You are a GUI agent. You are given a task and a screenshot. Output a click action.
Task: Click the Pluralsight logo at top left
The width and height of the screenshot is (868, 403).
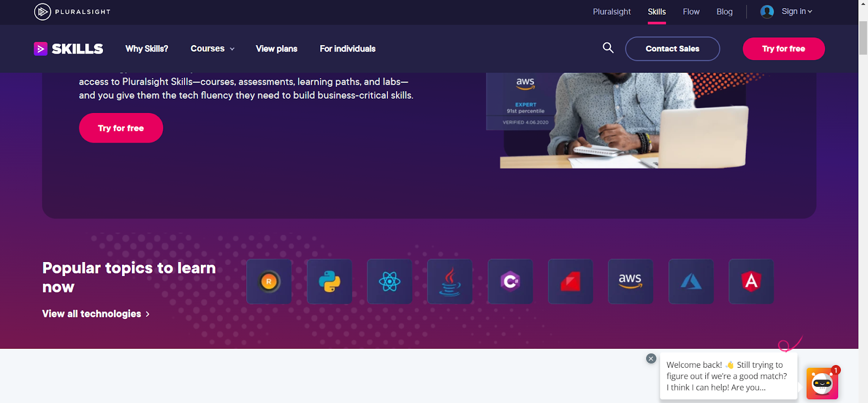coord(72,11)
